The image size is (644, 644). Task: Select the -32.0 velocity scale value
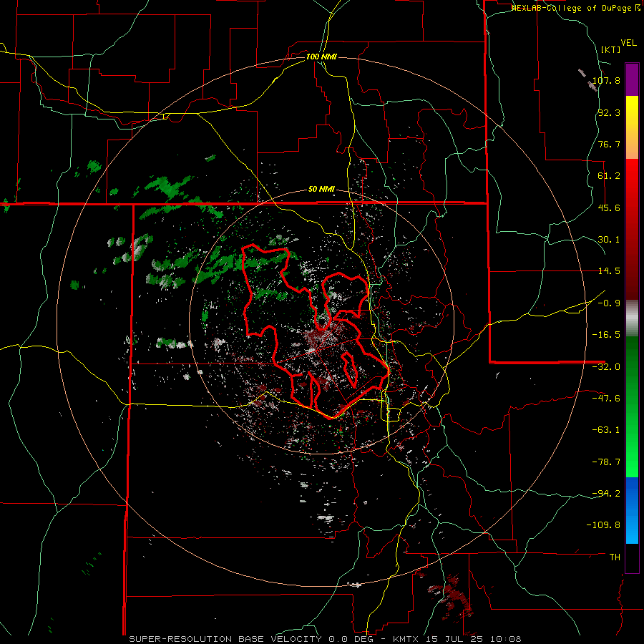[606, 367]
